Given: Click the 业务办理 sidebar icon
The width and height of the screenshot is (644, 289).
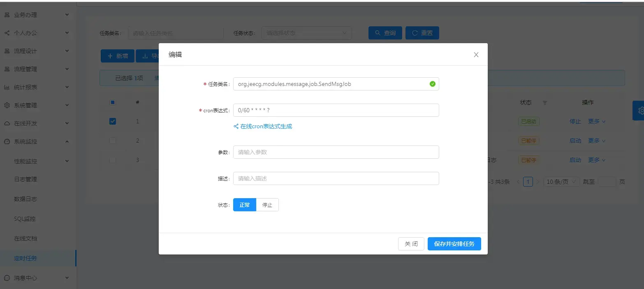Looking at the screenshot, I should pyautogui.click(x=7, y=15).
